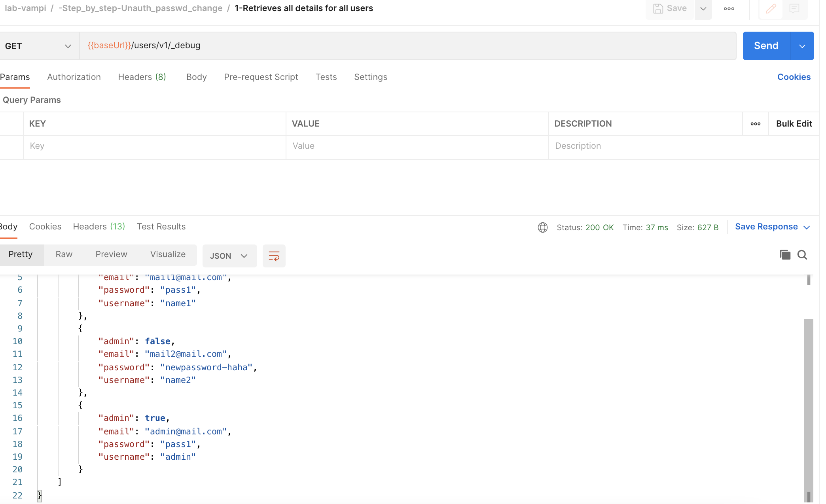Open the Headers (13) response tab
This screenshot has width=826, height=504.
pos(99,227)
